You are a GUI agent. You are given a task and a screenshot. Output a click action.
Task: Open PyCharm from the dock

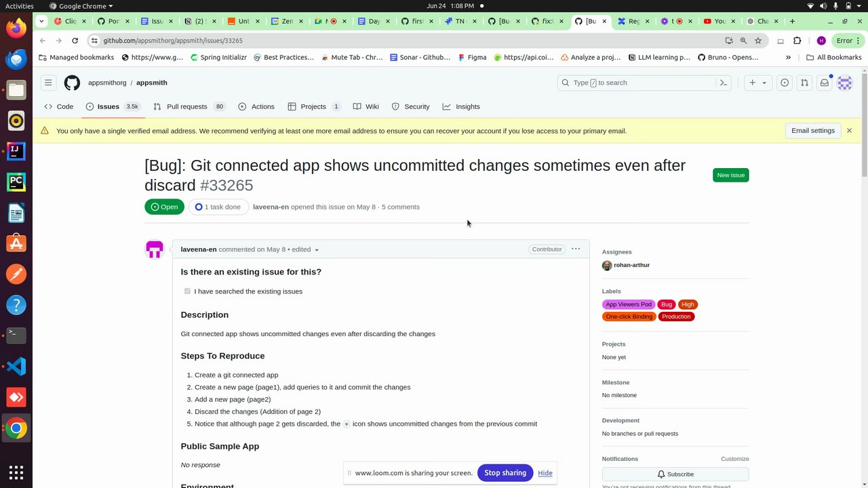(16, 182)
